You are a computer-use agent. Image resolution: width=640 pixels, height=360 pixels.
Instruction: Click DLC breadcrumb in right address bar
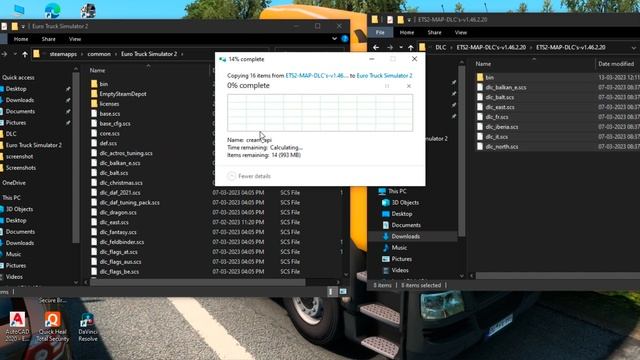click(440, 47)
